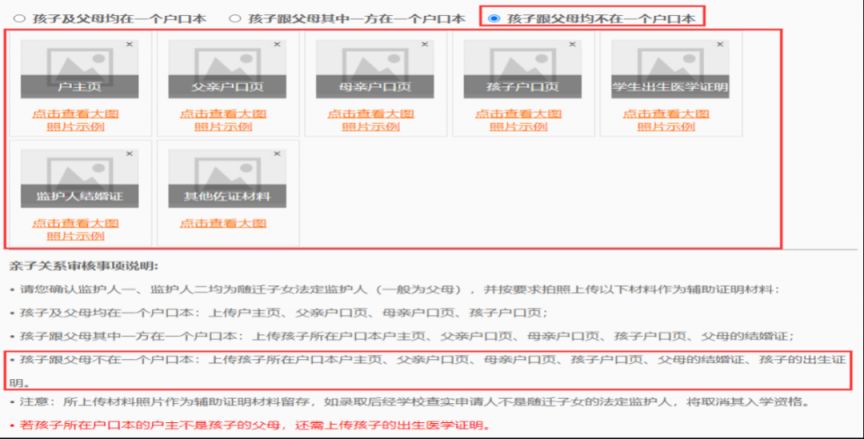
Task: Click 照片示例 under 学生出生医学证明
Action: [666, 127]
